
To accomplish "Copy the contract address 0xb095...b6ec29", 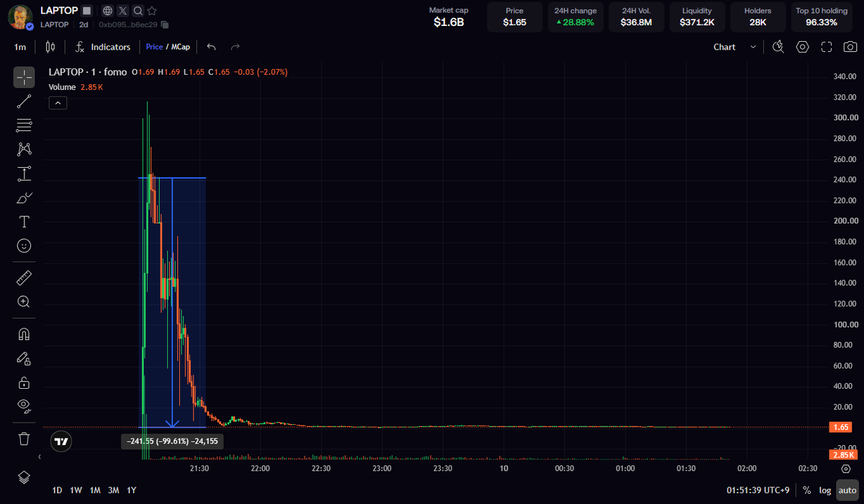I will (165, 24).
